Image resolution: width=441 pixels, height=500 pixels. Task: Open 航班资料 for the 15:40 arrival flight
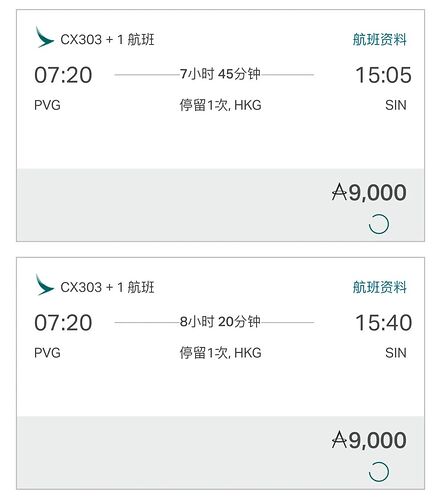click(x=380, y=287)
